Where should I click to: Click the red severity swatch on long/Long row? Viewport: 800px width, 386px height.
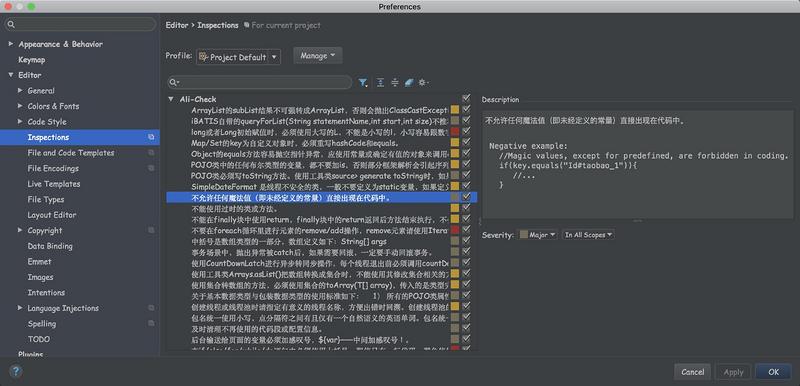[x=455, y=132]
